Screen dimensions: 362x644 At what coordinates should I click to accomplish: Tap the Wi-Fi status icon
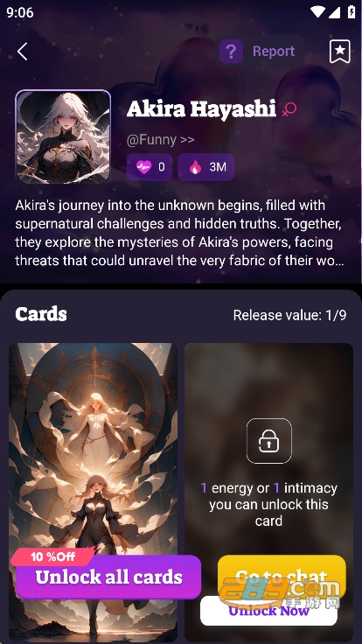click(317, 12)
